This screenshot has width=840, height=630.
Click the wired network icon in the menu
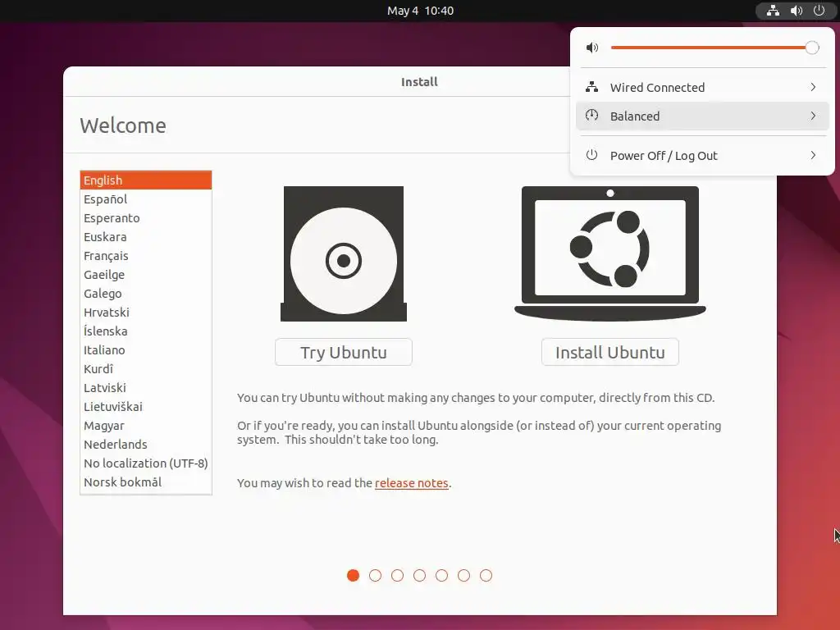point(592,87)
